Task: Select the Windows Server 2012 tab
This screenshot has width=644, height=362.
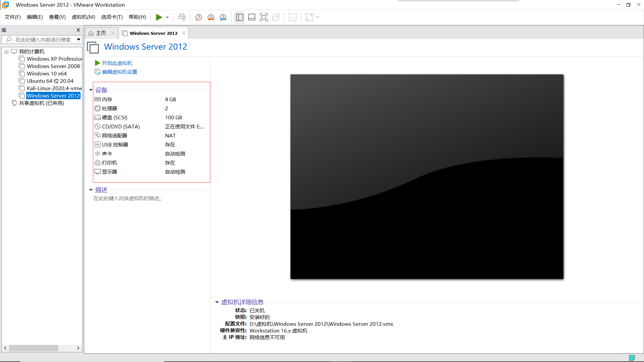Action: coord(154,33)
